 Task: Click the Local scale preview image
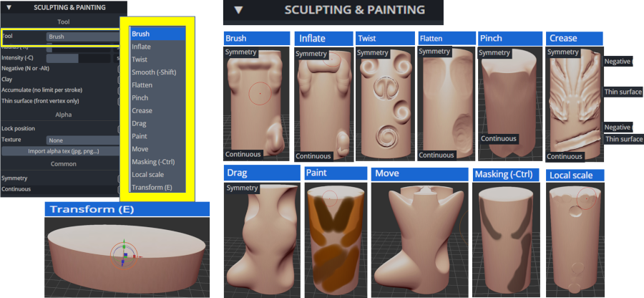coord(575,239)
